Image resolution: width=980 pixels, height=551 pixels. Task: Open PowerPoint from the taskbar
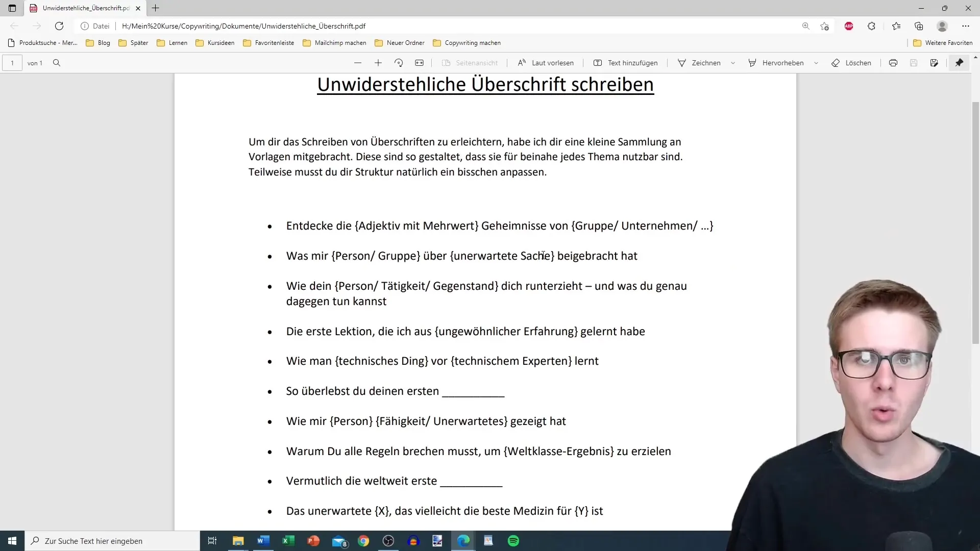[313, 541]
